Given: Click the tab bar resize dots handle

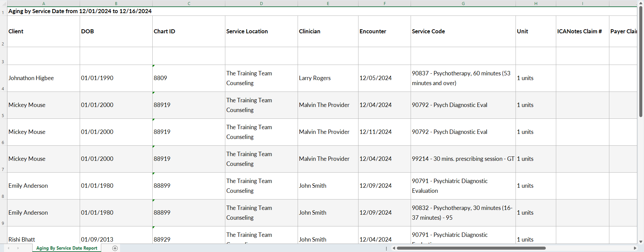Looking at the screenshot, I should [386, 248].
